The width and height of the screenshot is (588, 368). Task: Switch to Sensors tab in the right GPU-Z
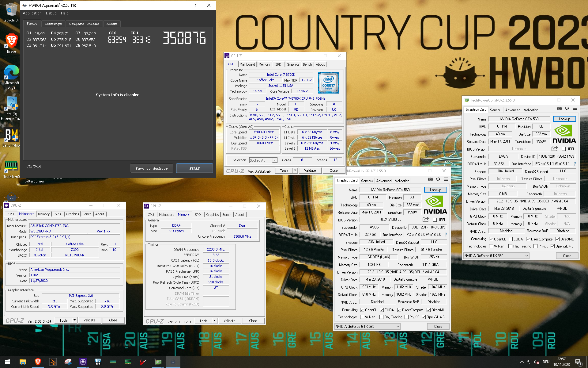coord(496,110)
